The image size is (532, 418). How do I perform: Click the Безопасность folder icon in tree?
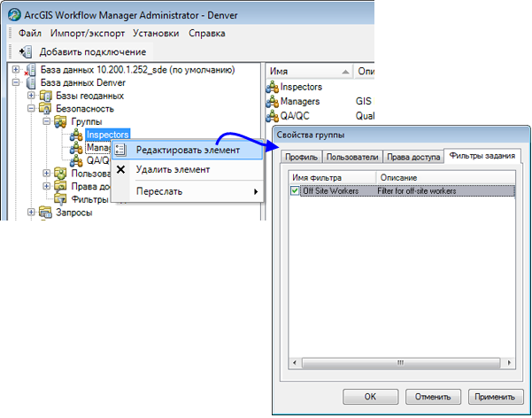[46, 108]
